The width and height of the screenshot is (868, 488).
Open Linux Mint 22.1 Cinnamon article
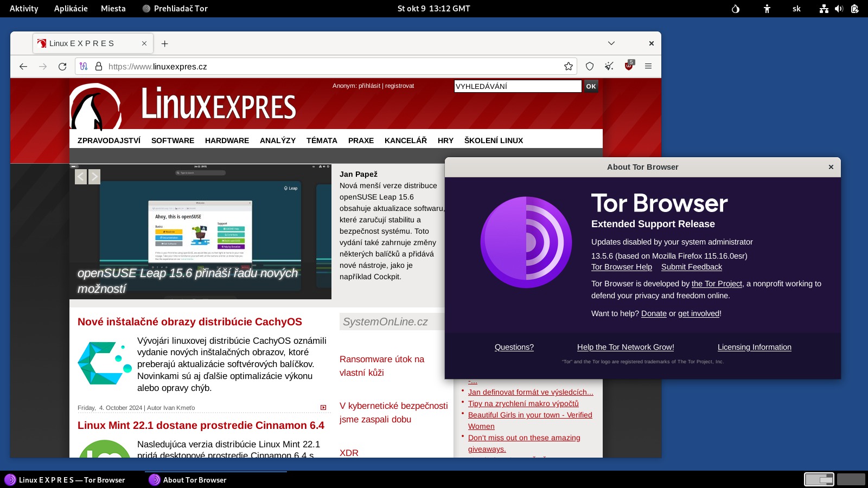pos(201,425)
